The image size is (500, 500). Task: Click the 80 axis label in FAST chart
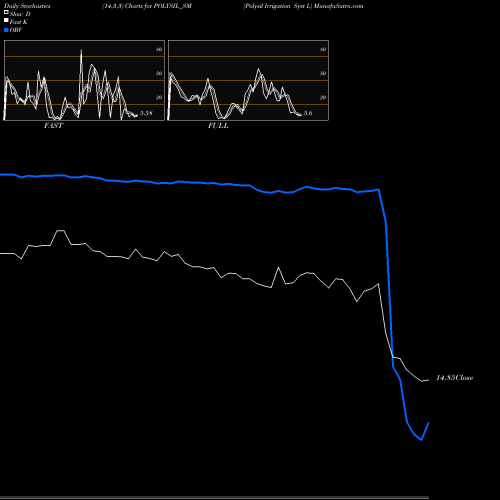pos(159,49)
